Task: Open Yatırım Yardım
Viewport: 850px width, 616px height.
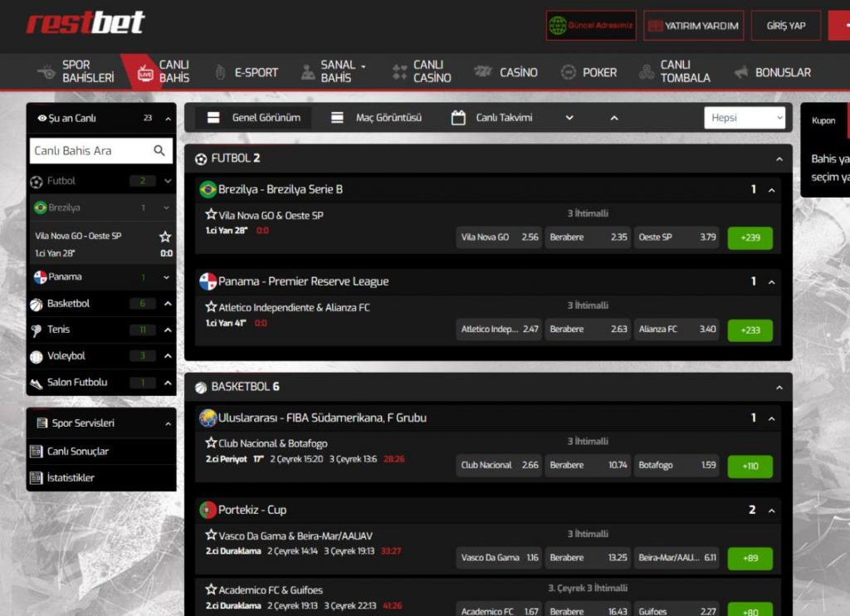Action: tap(693, 26)
